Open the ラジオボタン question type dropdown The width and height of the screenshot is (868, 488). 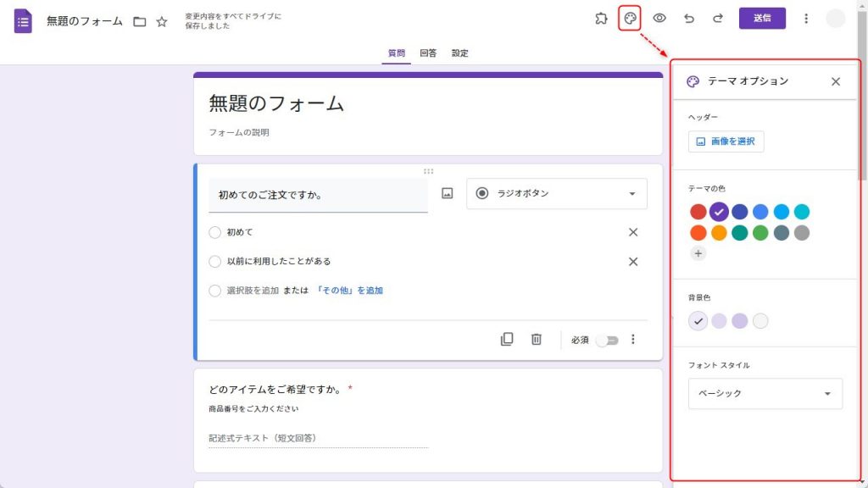(556, 194)
